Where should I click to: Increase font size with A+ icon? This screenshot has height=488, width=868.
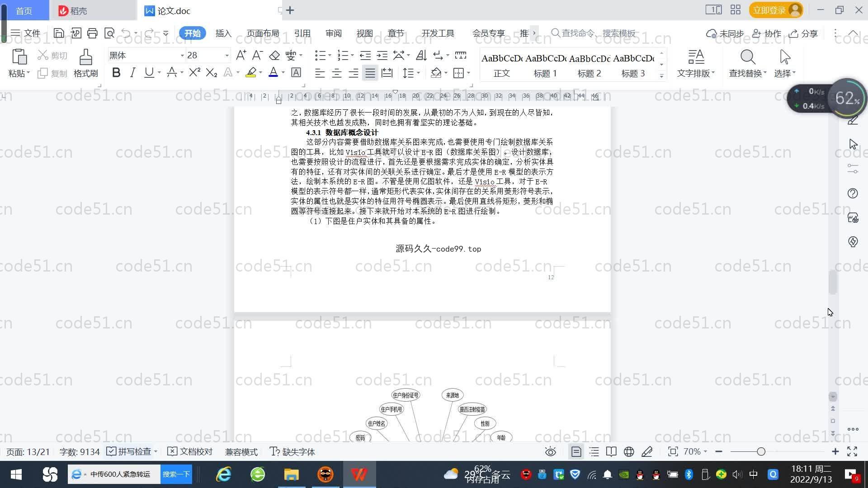tap(241, 55)
